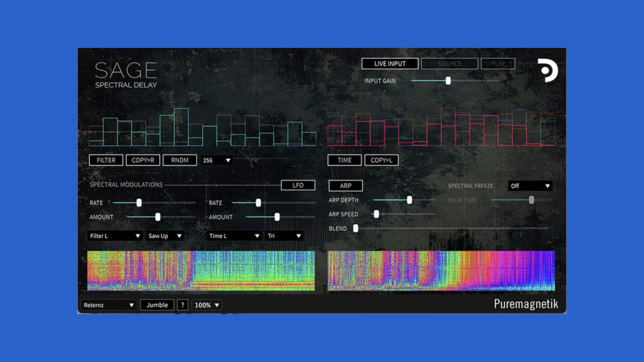Toggle the ARP button
The width and height of the screenshot is (644, 362).
(x=345, y=186)
